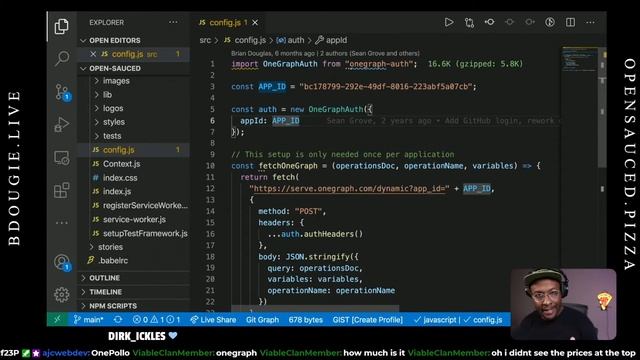Open the Search view in activity bar
This screenshot has width=640, height=360.
[x=62, y=58]
